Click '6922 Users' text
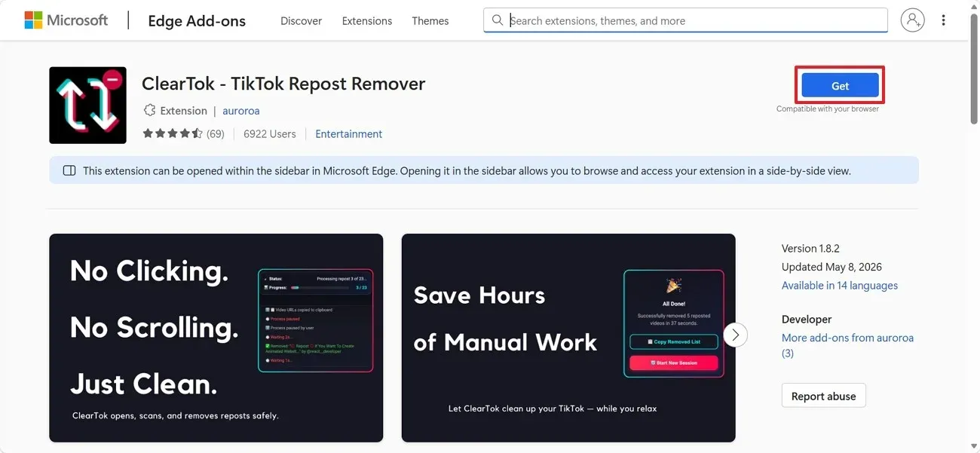The width and height of the screenshot is (980, 453). (x=269, y=134)
